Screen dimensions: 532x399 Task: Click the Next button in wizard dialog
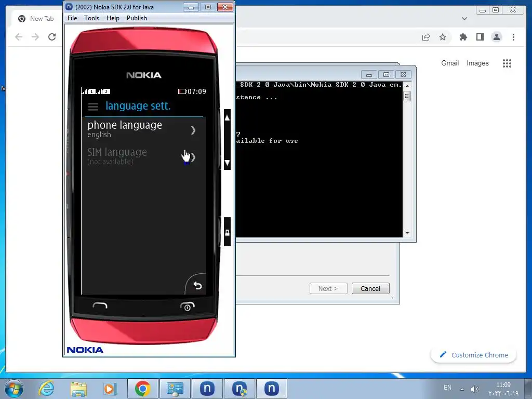tap(328, 288)
